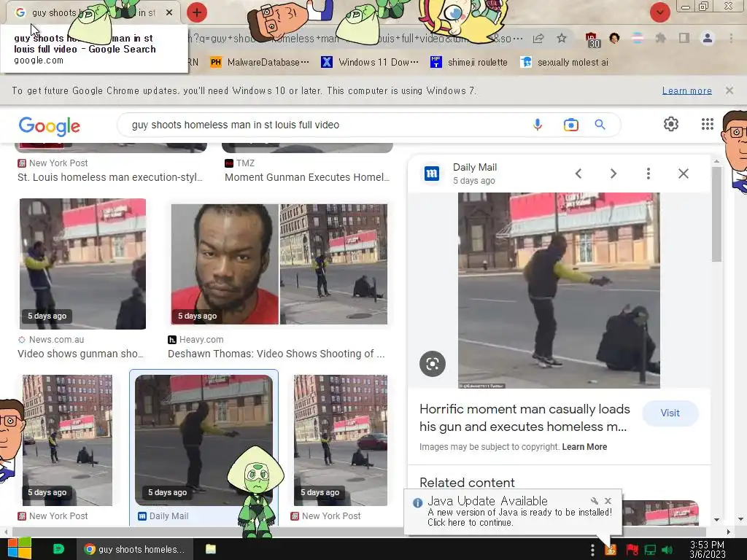The width and height of the screenshot is (747, 560).
Task: Open Action Center red flag tray icon
Action: tap(632, 550)
